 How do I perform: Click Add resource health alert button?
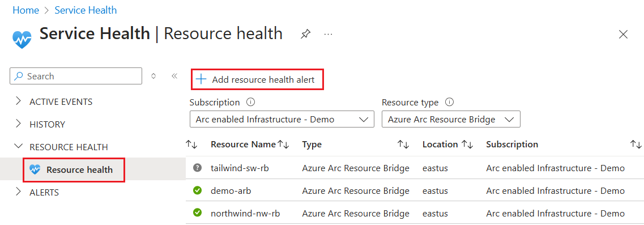point(258,79)
